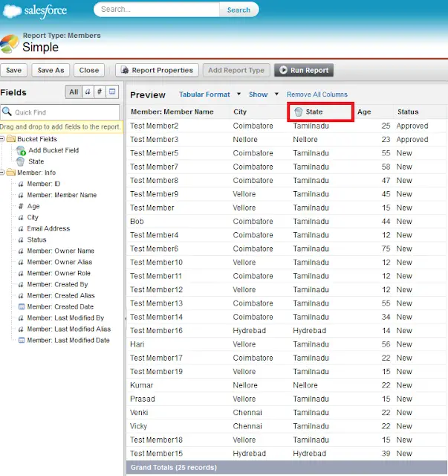The width and height of the screenshot is (448, 476).
Task: Open Report Properties
Action: pyautogui.click(x=157, y=70)
